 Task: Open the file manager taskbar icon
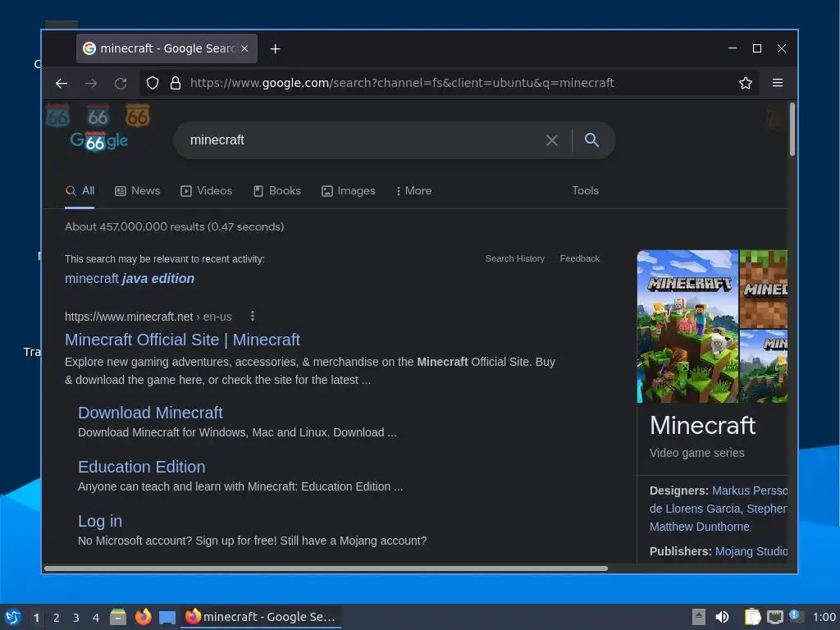[118, 617]
